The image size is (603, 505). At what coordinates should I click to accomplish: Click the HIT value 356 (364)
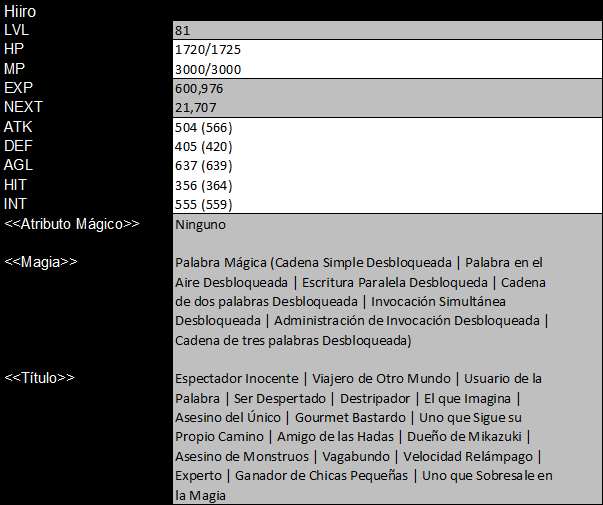[203, 185]
